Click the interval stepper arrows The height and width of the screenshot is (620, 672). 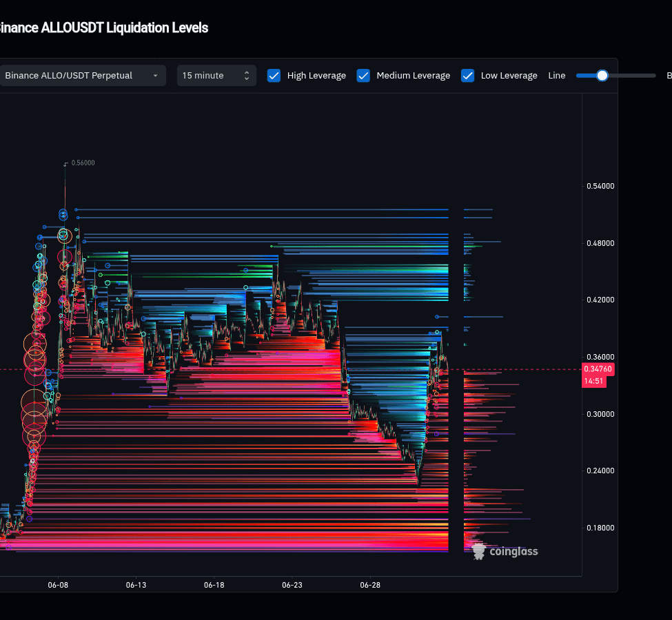pos(247,75)
